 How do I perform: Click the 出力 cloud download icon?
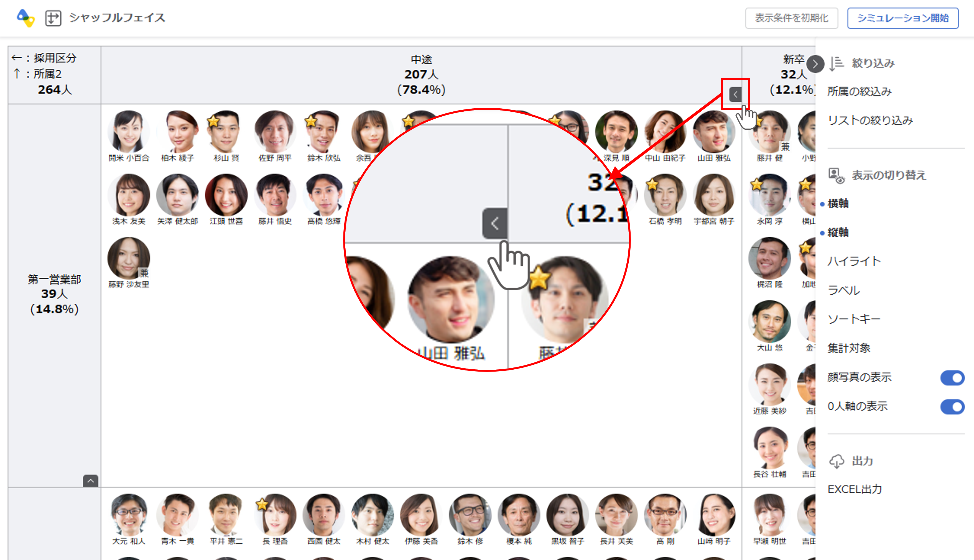coord(837,461)
